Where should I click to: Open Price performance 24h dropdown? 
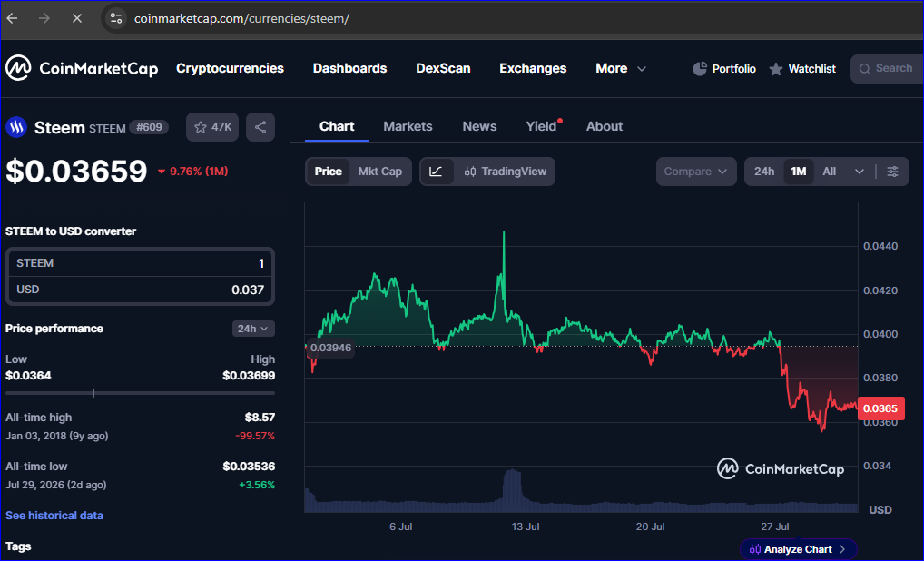point(253,329)
